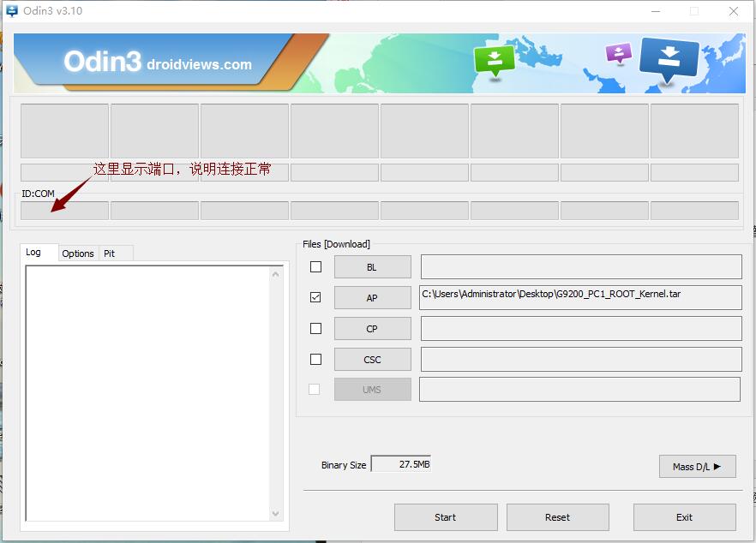The width and height of the screenshot is (756, 543).
Task: Click the CP file path field
Action: [581, 329]
